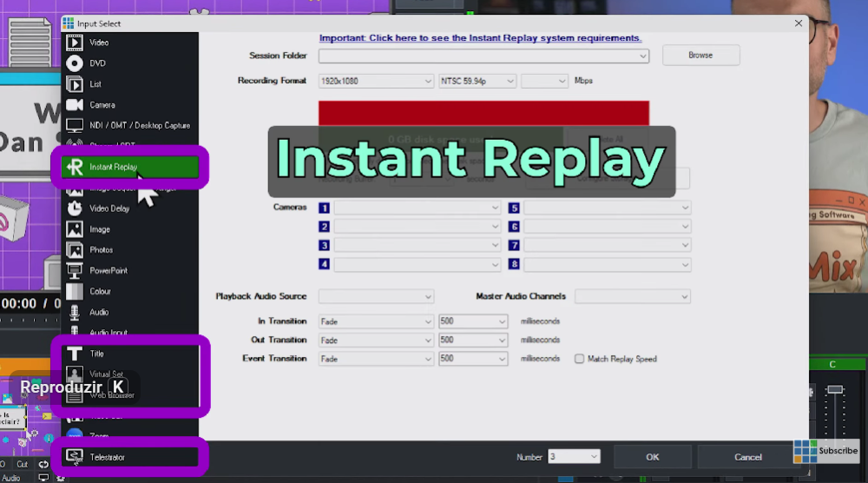868x483 pixels.
Task: Open the Recording Format resolution dropdown
Action: click(428, 81)
